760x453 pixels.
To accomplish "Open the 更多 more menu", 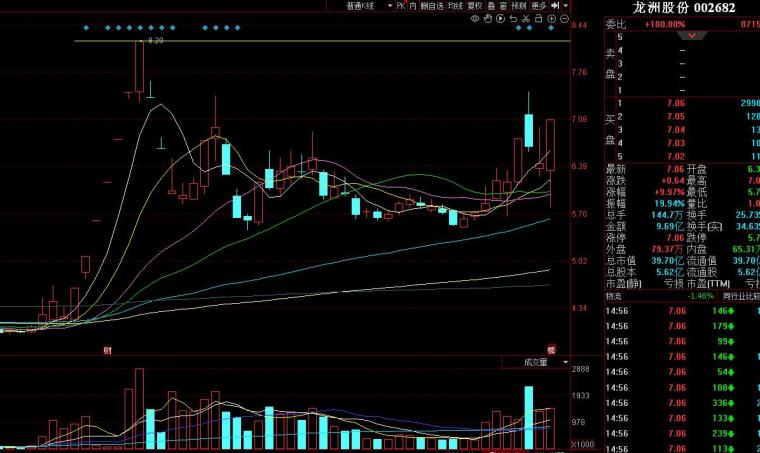I will tap(538, 6).
